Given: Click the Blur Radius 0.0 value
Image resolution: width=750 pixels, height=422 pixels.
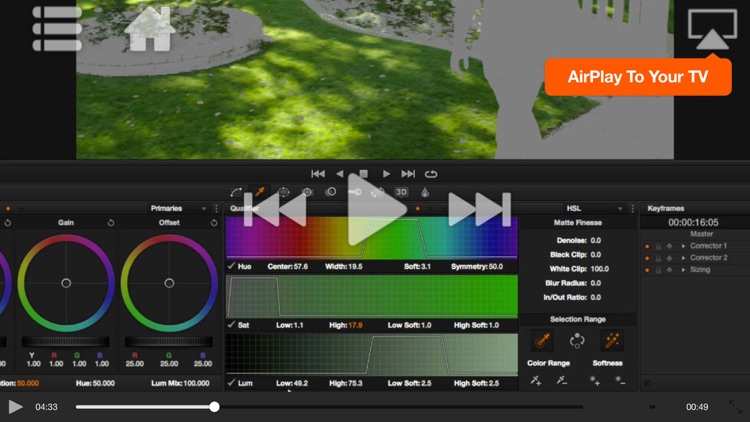Looking at the screenshot, I should [596, 283].
